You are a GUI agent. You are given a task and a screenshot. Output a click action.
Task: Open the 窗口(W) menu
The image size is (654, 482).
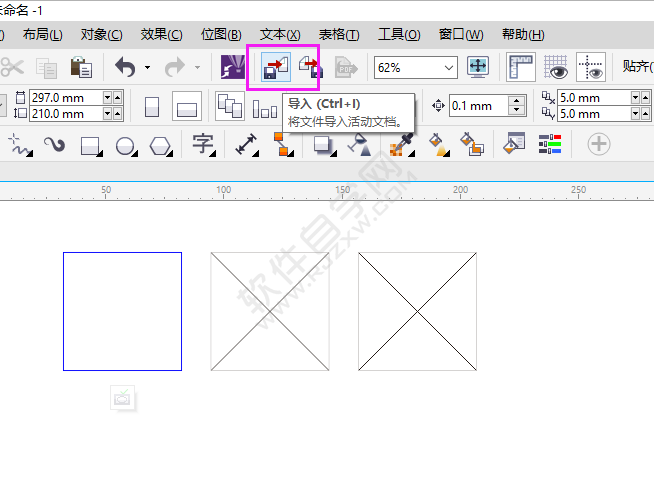pyautogui.click(x=461, y=34)
